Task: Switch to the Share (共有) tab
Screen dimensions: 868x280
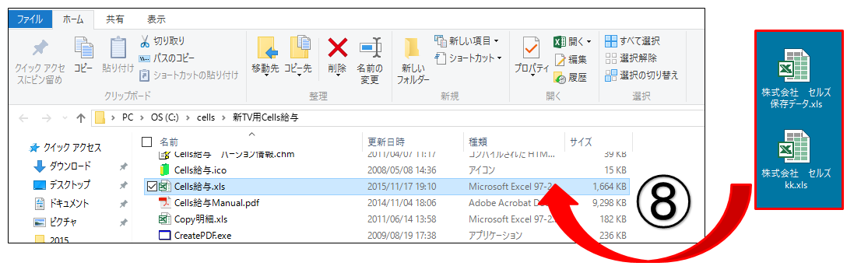Action: (115, 19)
